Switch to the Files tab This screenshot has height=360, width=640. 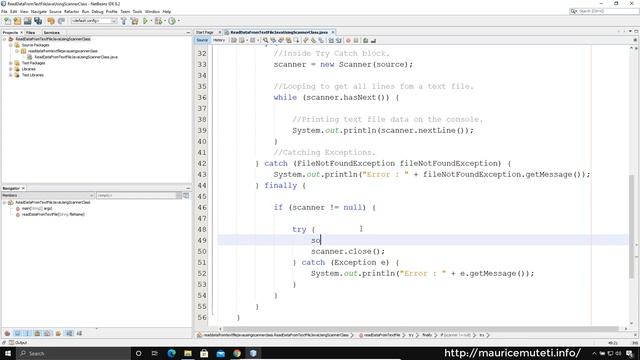(31, 32)
